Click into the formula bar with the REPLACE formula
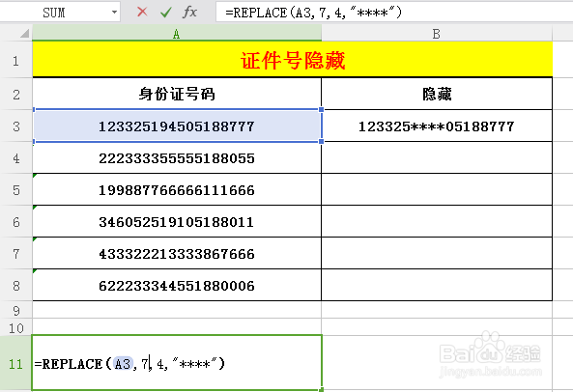 point(394,13)
